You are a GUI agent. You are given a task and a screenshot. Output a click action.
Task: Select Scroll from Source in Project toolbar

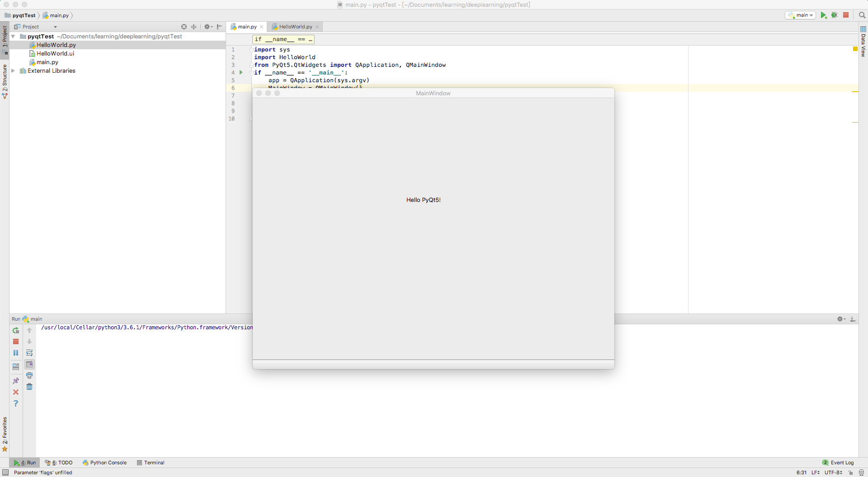click(x=184, y=27)
